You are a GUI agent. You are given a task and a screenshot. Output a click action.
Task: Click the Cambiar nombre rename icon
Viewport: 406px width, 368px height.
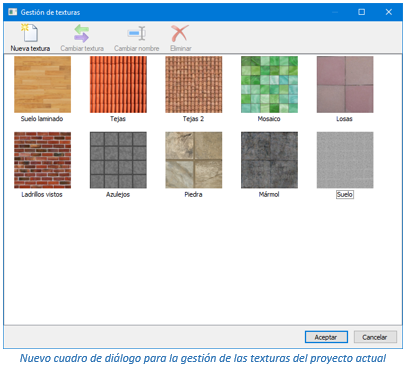pyautogui.click(x=137, y=33)
